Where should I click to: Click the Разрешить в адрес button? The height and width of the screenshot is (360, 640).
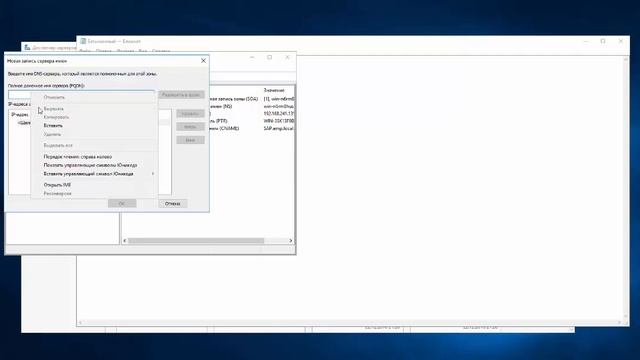pos(181,95)
